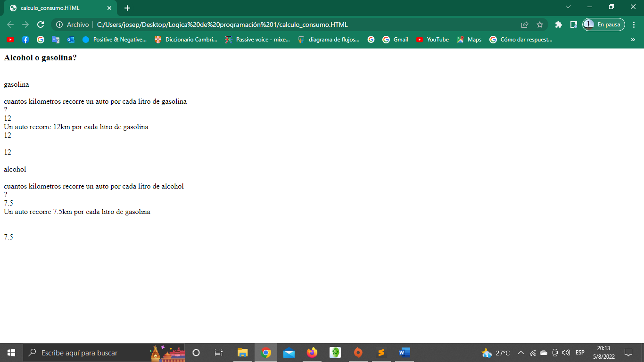644x362 pixels.
Task: Open the Maps bookmark
Action: 469,40
